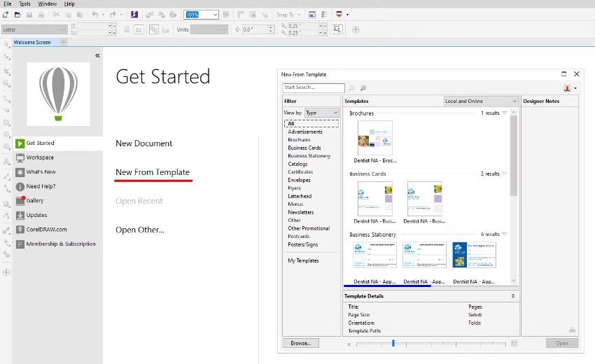Click the bounding-box icon on the property bar
This screenshot has height=364, width=595.
point(337,29)
